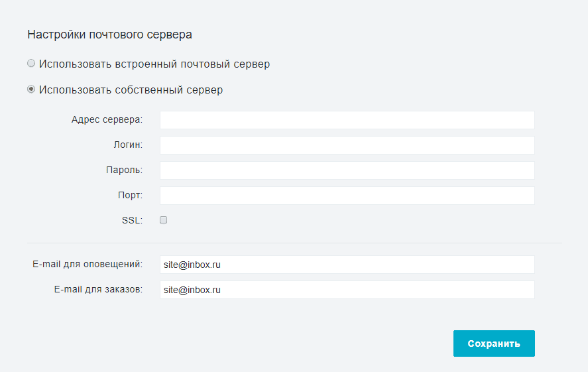Click the 'Использовать встроенный почтовый сервер' label text
The width and height of the screenshot is (588, 372).
(154, 64)
